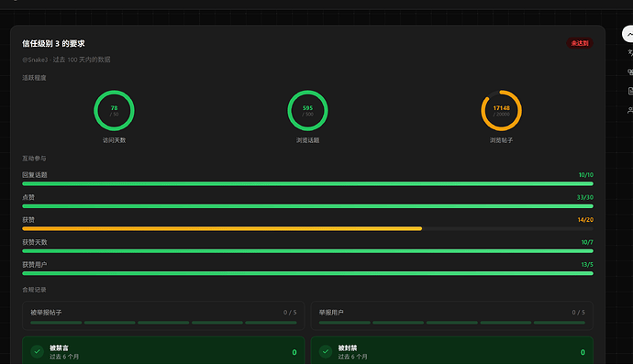Screen dimensions: 633x364
Task: Click the 举报用户 segmented indicator bar
Action: (451, 323)
